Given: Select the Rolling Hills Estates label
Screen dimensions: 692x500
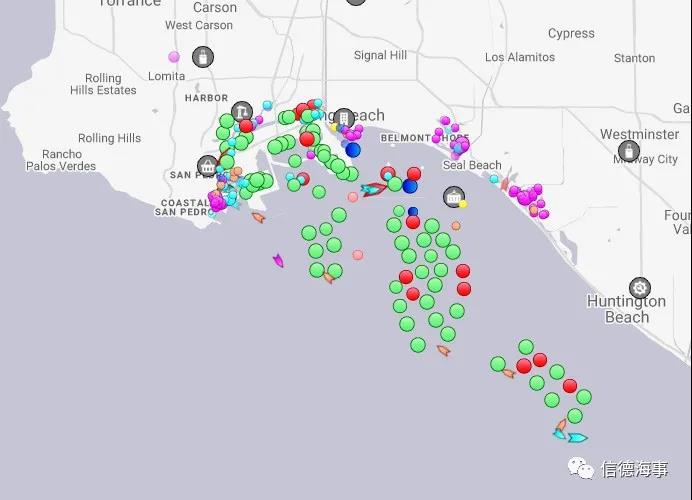Looking at the screenshot, I should [x=103, y=84].
